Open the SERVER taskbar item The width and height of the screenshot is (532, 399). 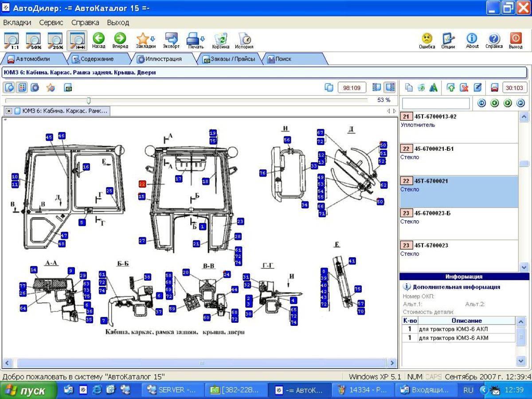pyautogui.click(x=172, y=390)
